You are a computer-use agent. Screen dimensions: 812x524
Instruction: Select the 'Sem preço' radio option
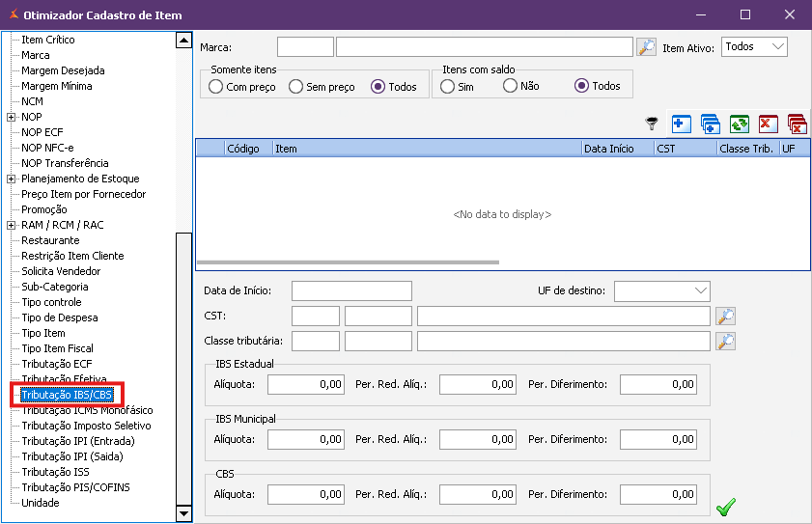click(296, 87)
